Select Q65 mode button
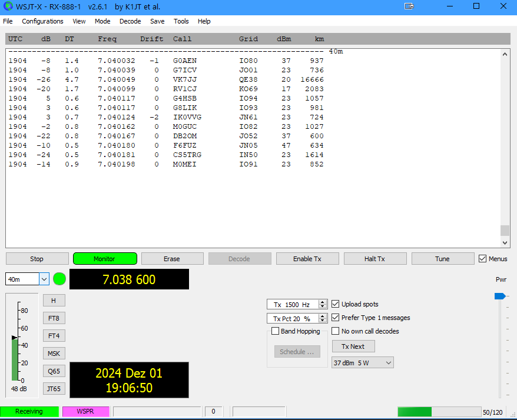Image resolution: width=517 pixels, height=420 pixels. 54,371
